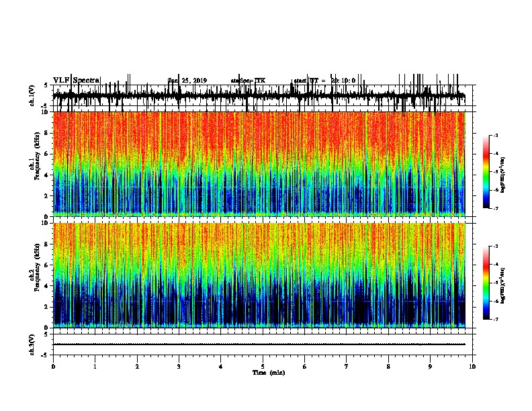Select the '4' kHz tick on ch.1 spectrogram
The image size is (532, 411).
point(47,175)
